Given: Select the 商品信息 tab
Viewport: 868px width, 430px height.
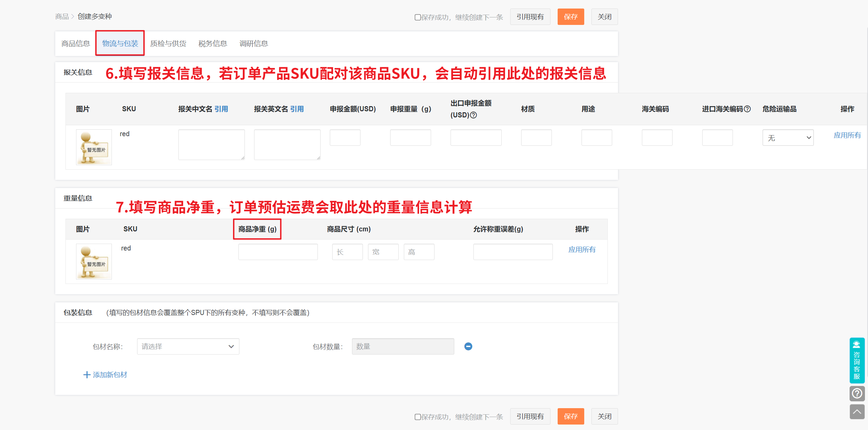Looking at the screenshot, I should (x=75, y=43).
